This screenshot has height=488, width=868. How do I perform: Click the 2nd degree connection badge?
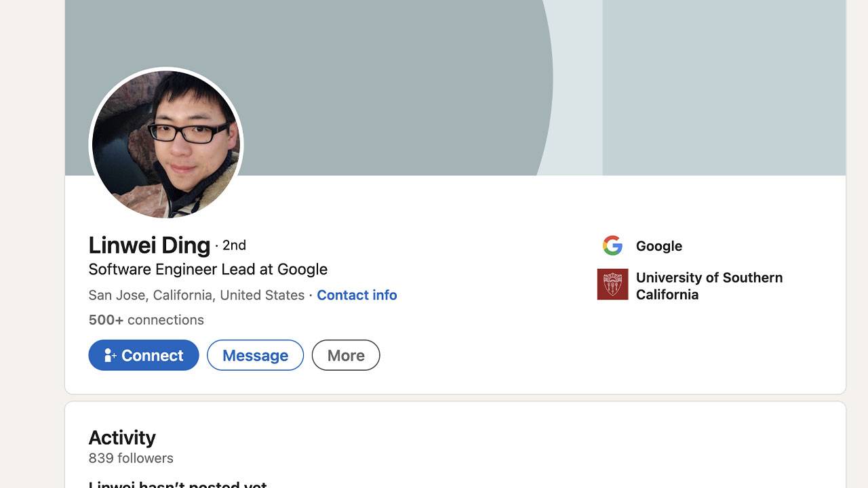(233, 245)
